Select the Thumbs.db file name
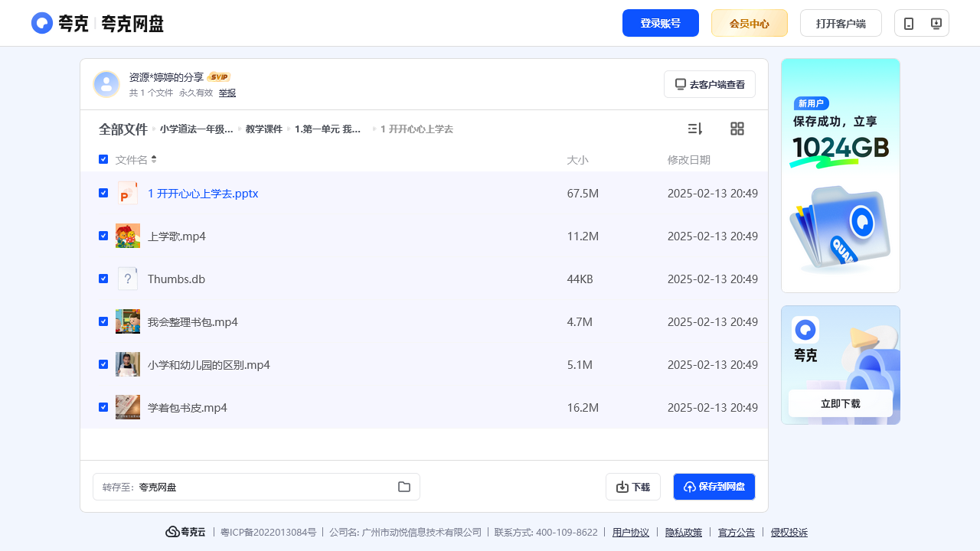980x551 pixels. click(x=176, y=279)
